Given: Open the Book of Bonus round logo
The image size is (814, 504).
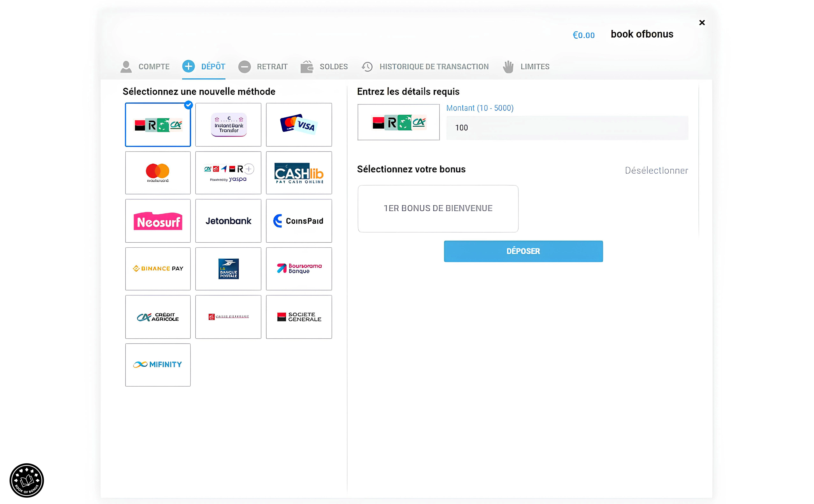Looking at the screenshot, I should coord(27,480).
